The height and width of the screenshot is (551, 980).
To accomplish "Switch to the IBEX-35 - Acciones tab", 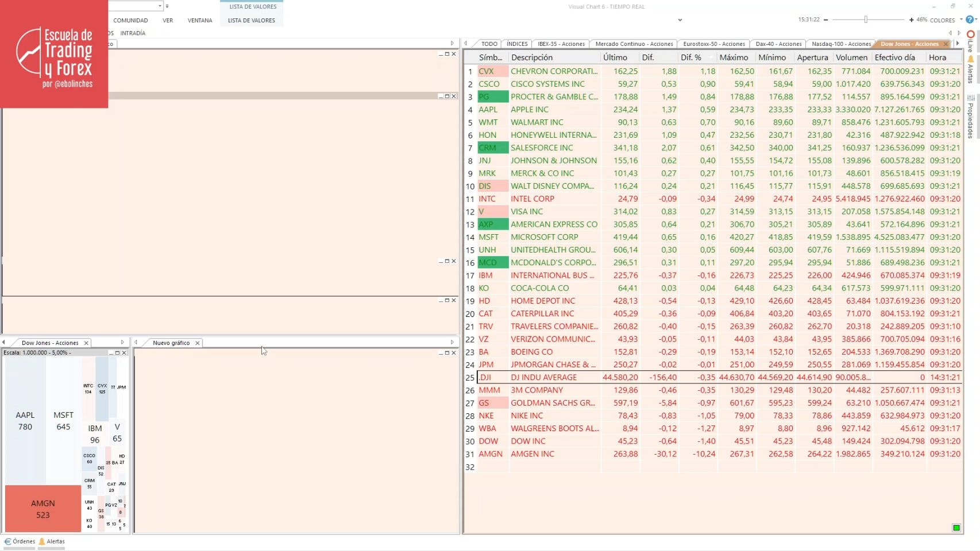I will [x=561, y=44].
